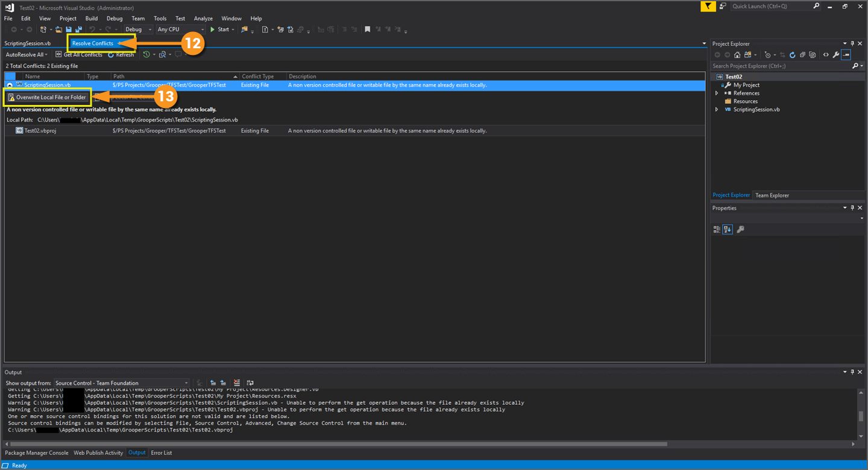
Task: Toggle word wrap in the Output panel
Action: click(250, 383)
